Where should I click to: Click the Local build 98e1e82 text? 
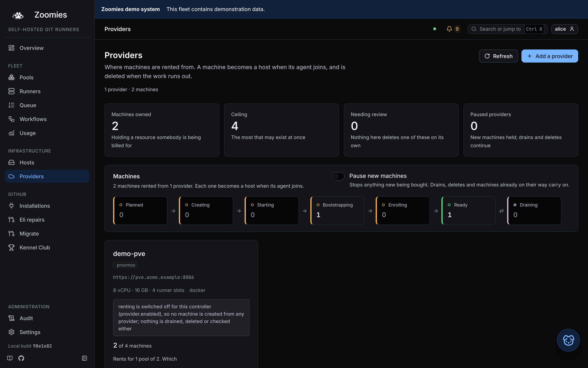30,346
